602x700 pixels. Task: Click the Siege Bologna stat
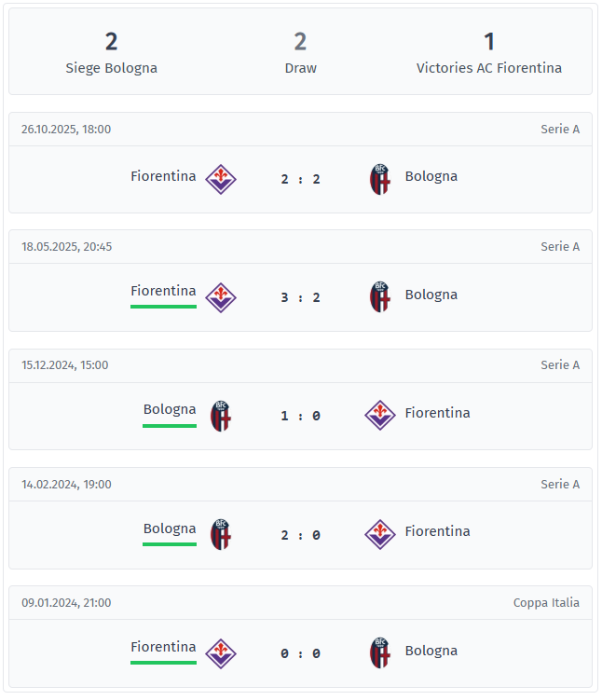click(112, 53)
